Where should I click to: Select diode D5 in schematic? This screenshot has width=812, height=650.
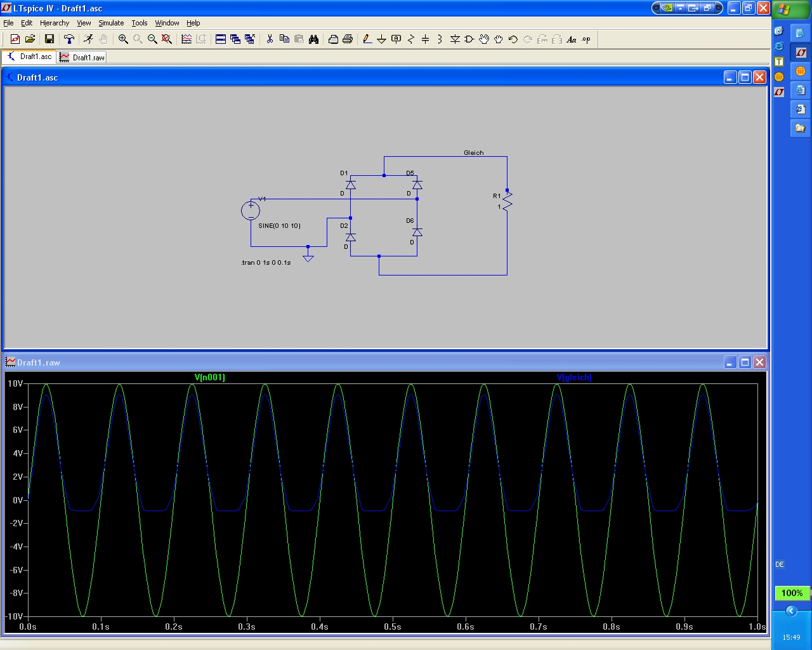tap(417, 185)
